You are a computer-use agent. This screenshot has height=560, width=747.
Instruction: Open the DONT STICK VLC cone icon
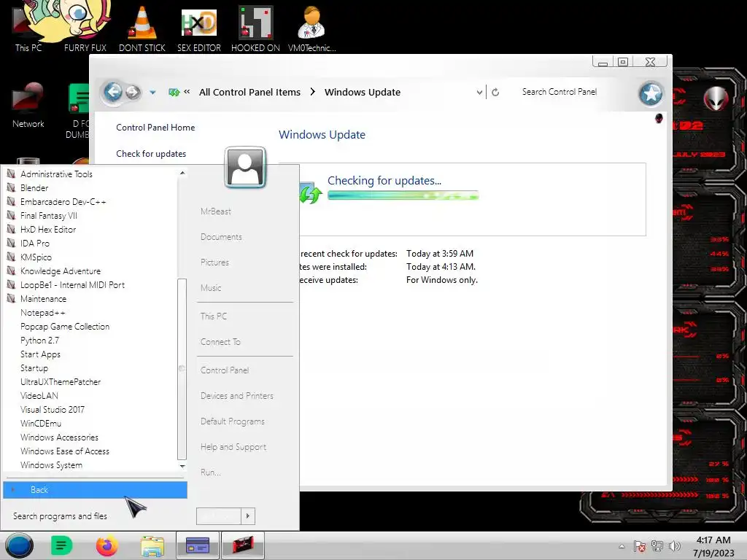[142, 28]
